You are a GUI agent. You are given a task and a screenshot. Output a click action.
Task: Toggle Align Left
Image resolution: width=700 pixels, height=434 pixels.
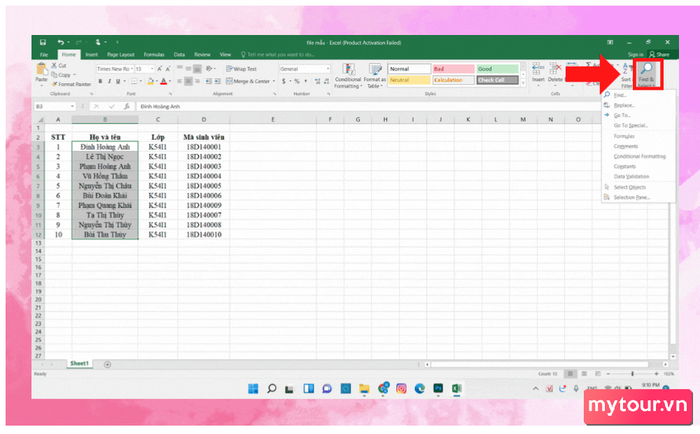[x=179, y=81]
